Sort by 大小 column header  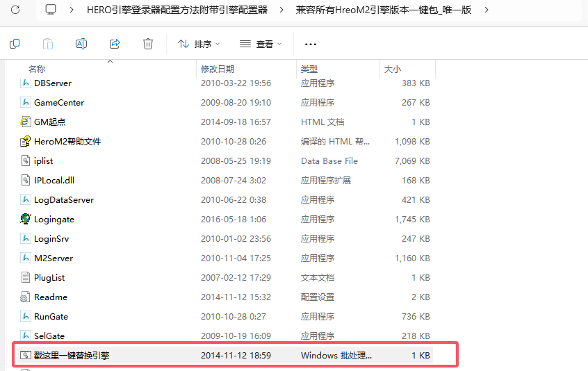click(x=392, y=69)
